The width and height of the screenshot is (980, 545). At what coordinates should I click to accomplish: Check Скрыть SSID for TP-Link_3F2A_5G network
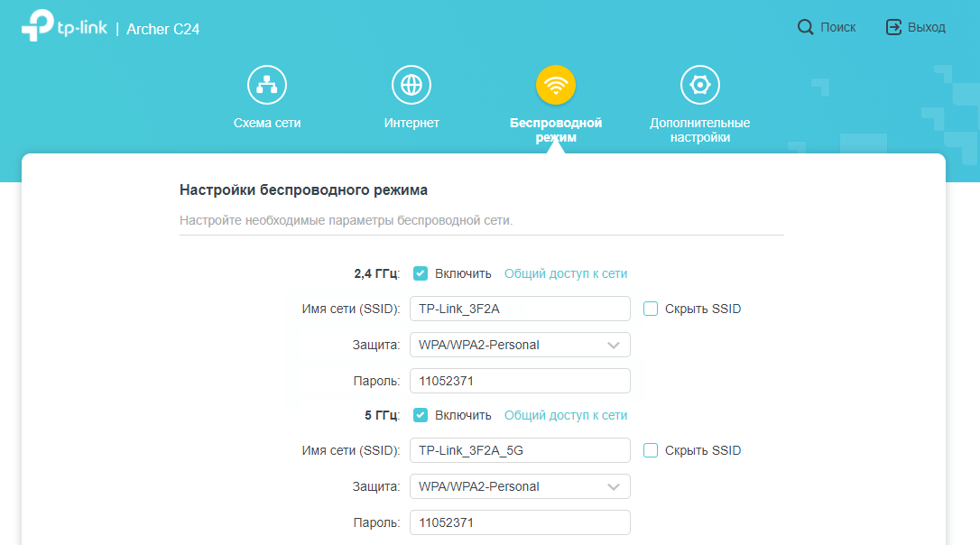651,450
